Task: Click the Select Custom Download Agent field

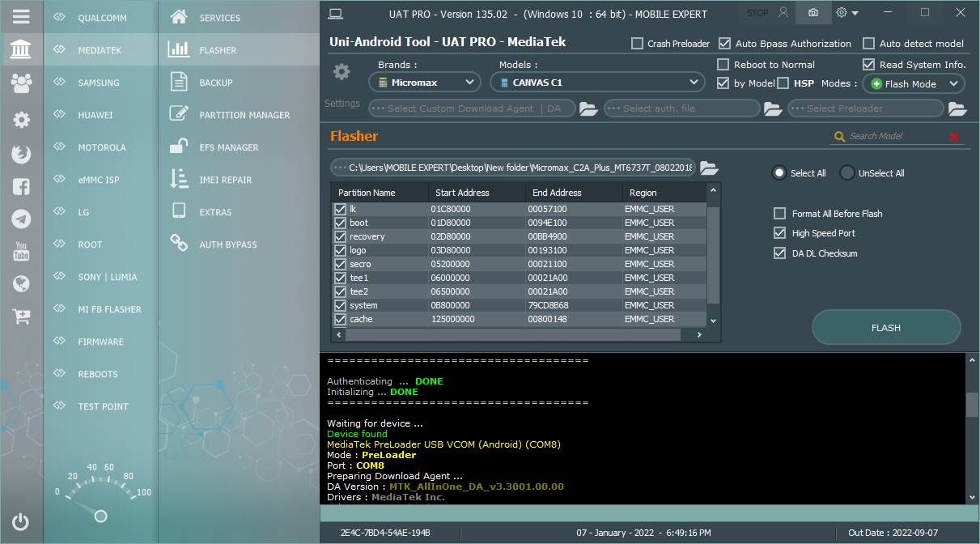Action: coord(472,108)
